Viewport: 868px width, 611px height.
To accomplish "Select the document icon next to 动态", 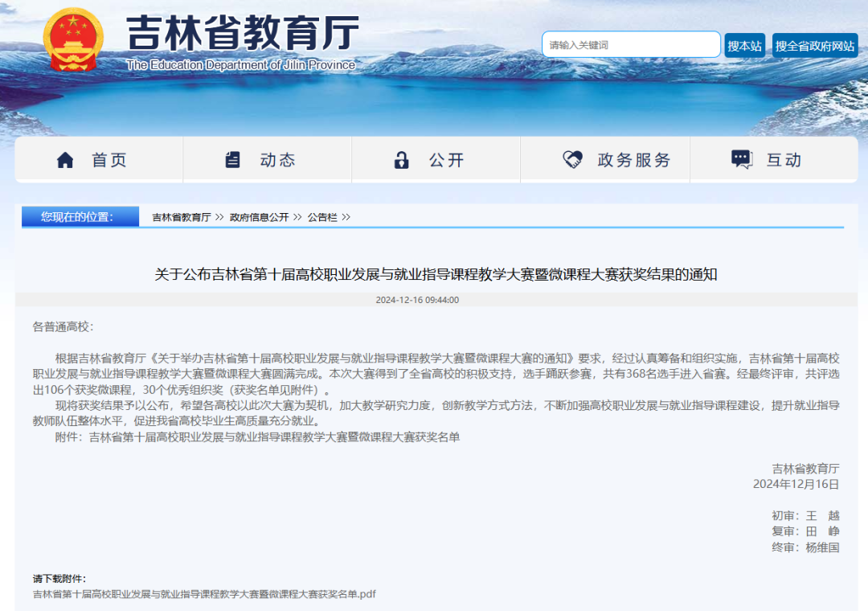I will pyautogui.click(x=233, y=159).
